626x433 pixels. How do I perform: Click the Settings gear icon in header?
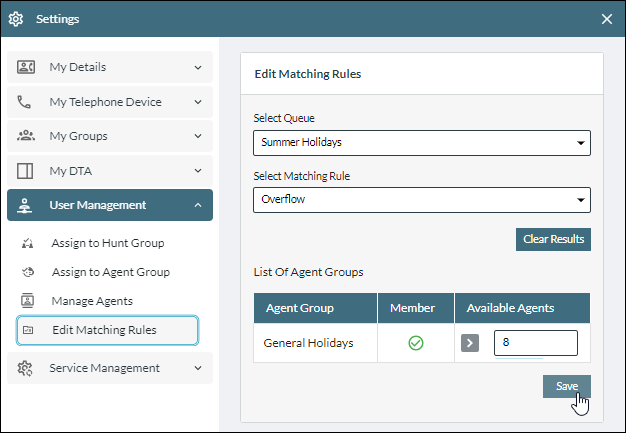click(x=16, y=19)
